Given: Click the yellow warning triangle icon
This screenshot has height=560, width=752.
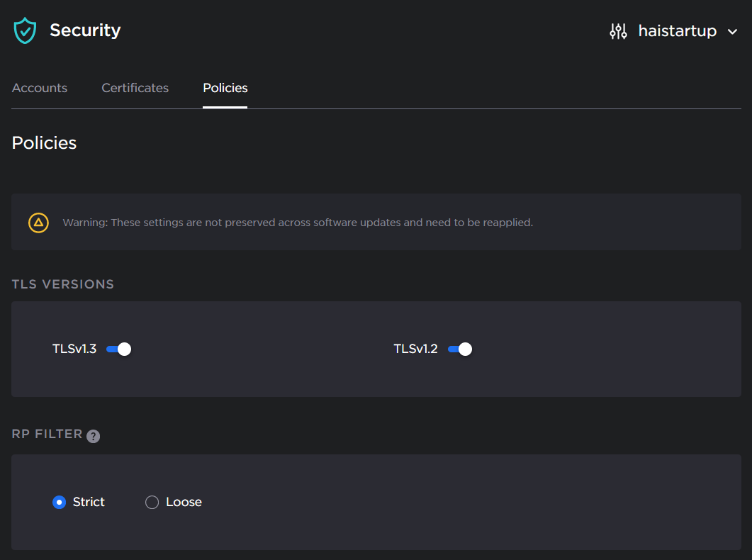Looking at the screenshot, I should [x=38, y=223].
